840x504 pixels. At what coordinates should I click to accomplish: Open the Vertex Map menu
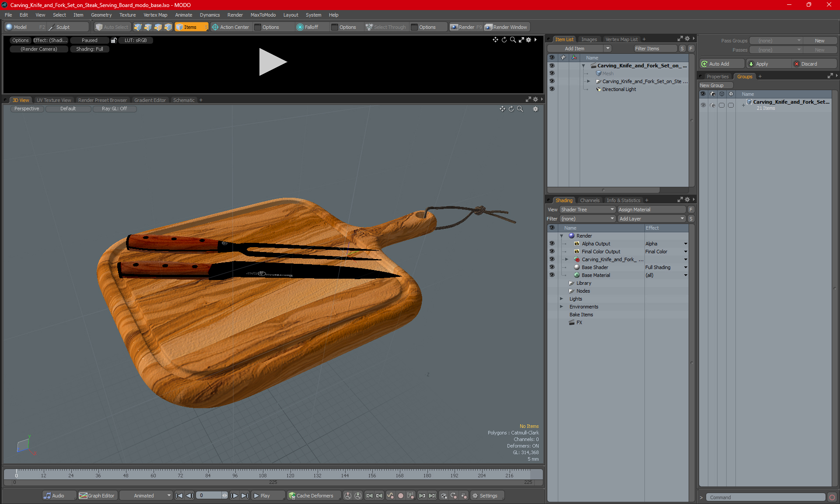click(155, 15)
